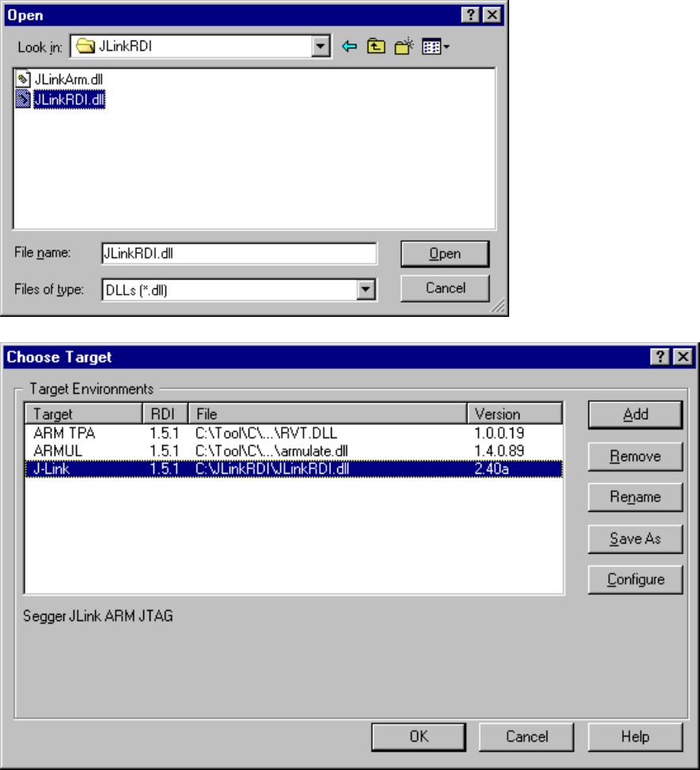Click version 1.4.0.89 cell
700x770 pixels.
[x=499, y=451]
